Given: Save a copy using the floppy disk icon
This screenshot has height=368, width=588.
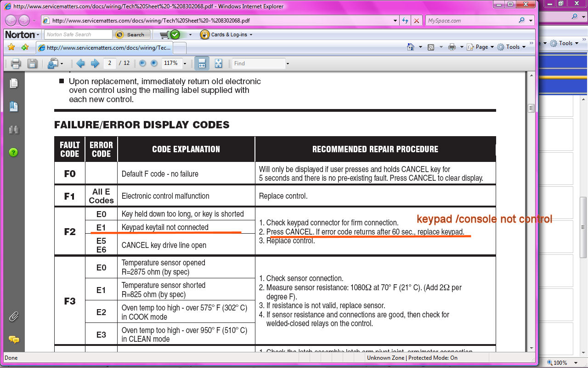Looking at the screenshot, I should [x=32, y=63].
